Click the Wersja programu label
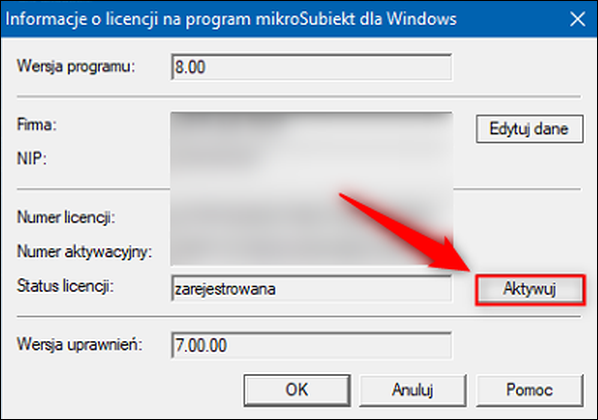 [76, 66]
